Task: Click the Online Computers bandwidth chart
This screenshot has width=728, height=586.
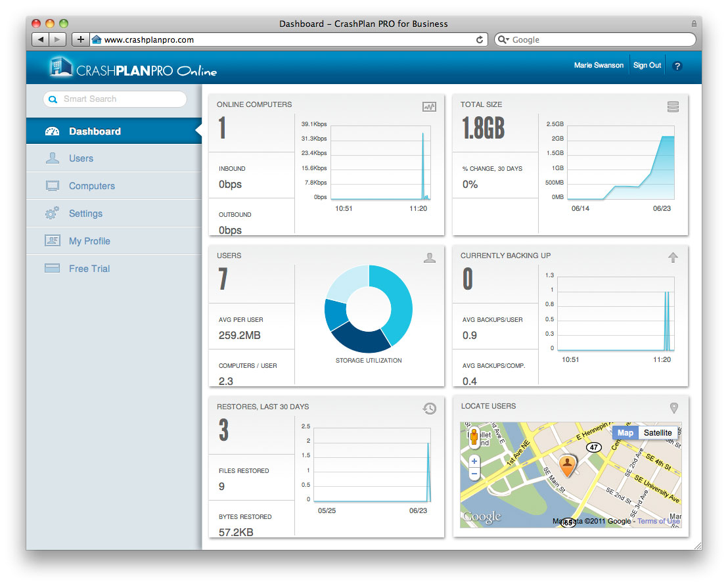Action: [380, 162]
